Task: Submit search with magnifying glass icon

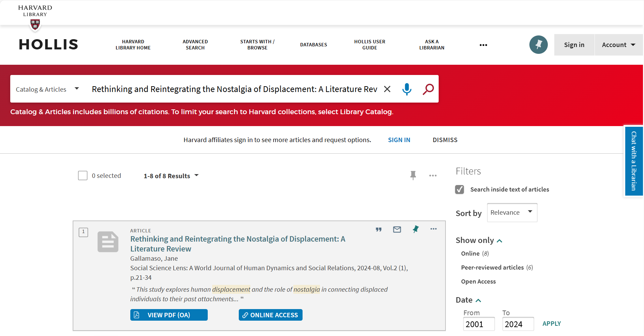Action: (x=428, y=89)
